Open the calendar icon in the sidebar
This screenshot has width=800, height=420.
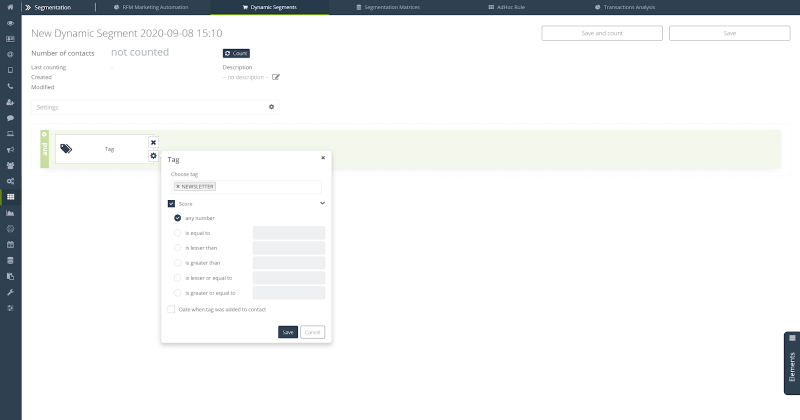[10, 244]
